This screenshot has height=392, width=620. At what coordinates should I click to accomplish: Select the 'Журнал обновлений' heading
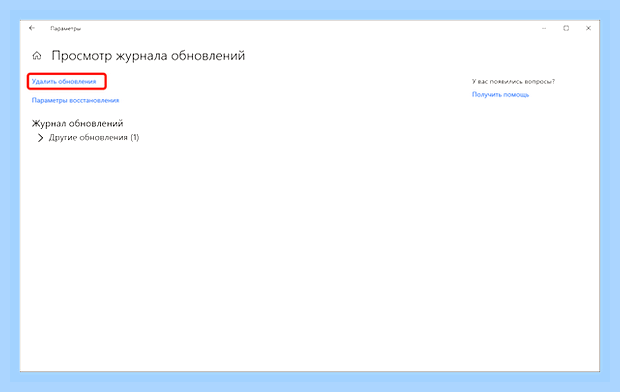[78, 123]
